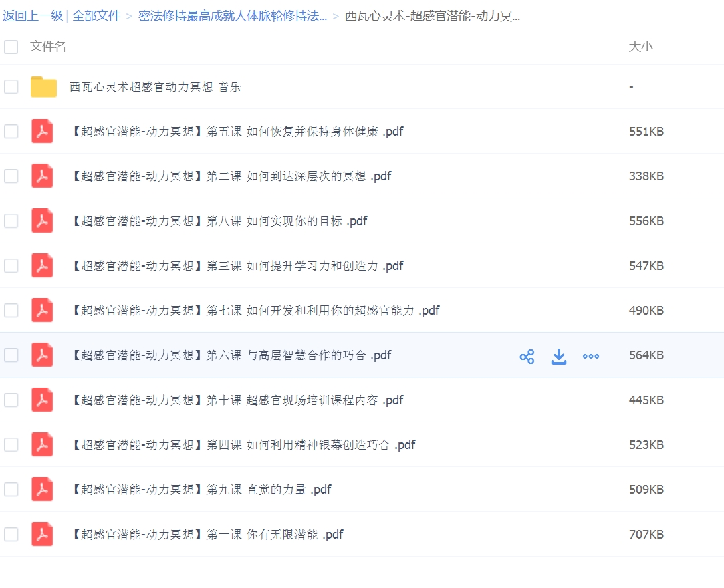This screenshot has height=588, width=724.
Task: Click the share icon on 第六课 row
Action: (x=527, y=357)
